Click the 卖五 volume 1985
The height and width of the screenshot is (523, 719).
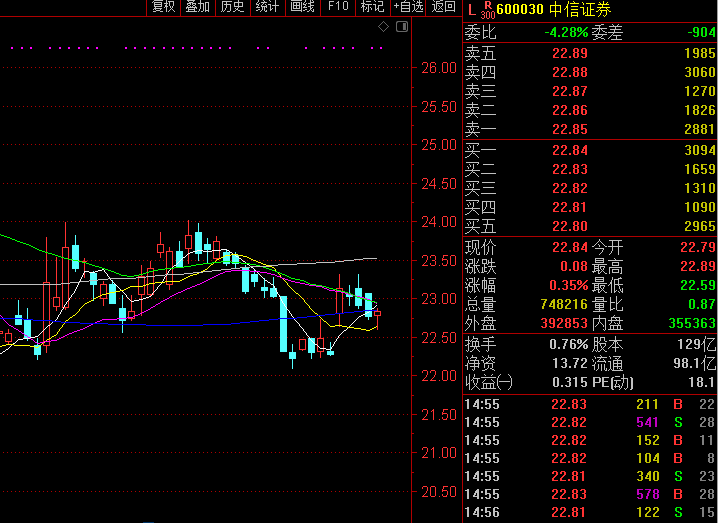click(x=700, y=53)
